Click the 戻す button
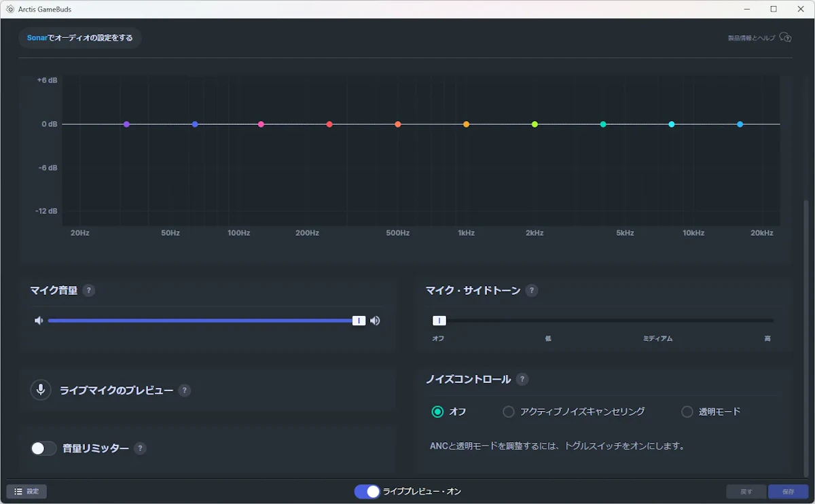The height and width of the screenshot is (504, 815). click(746, 491)
